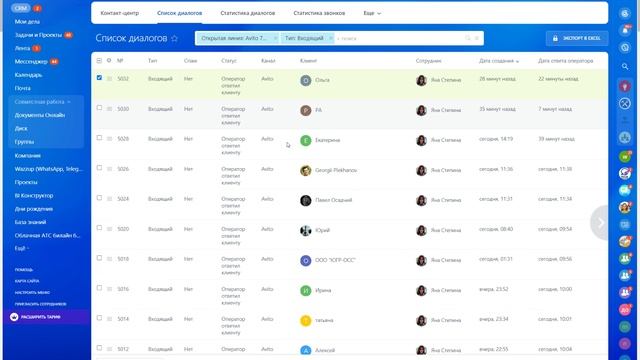This screenshot has width=640, height=360.
Task: Open Карта сайта link in sidebar footer
Action: pos(27,281)
